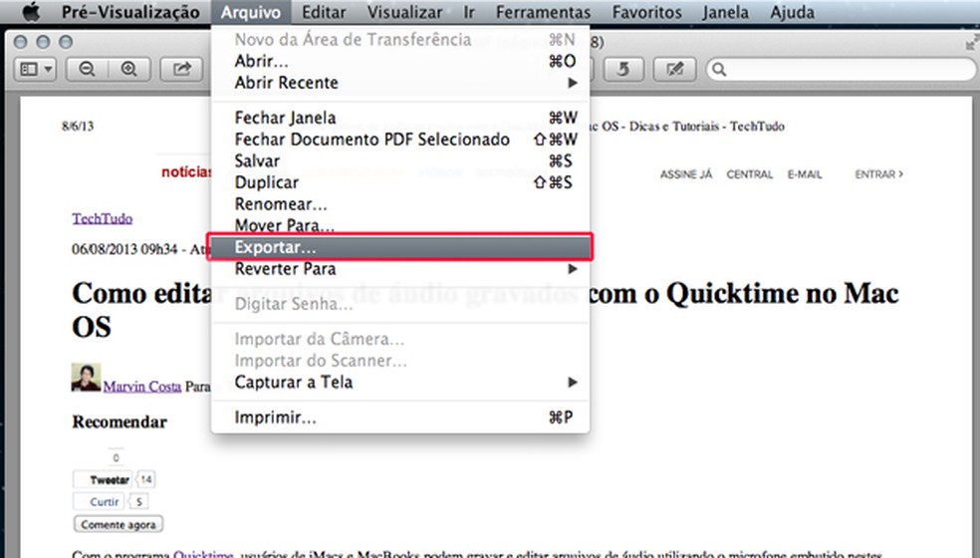
Task: Click the window minimize button
Action: coord(43,42)
